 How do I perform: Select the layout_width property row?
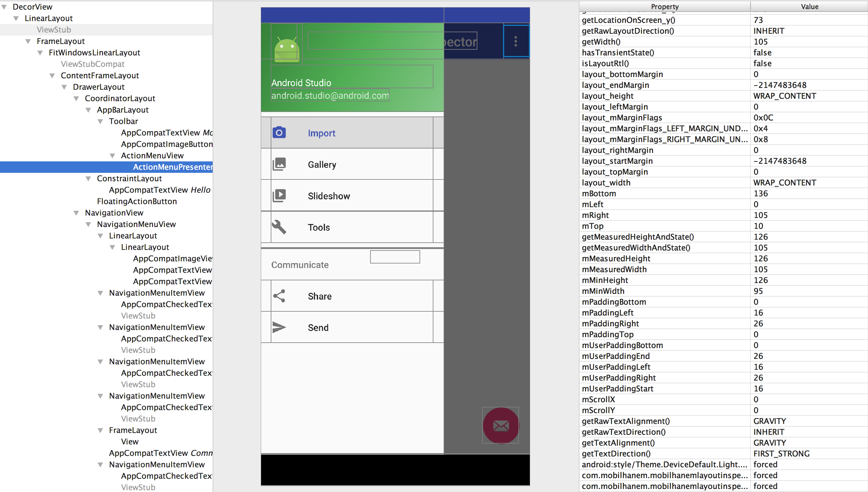[723, 182]
